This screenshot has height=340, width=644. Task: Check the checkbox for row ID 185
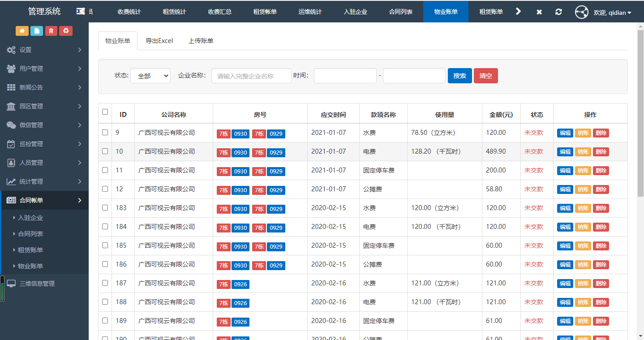pos(105,245)
